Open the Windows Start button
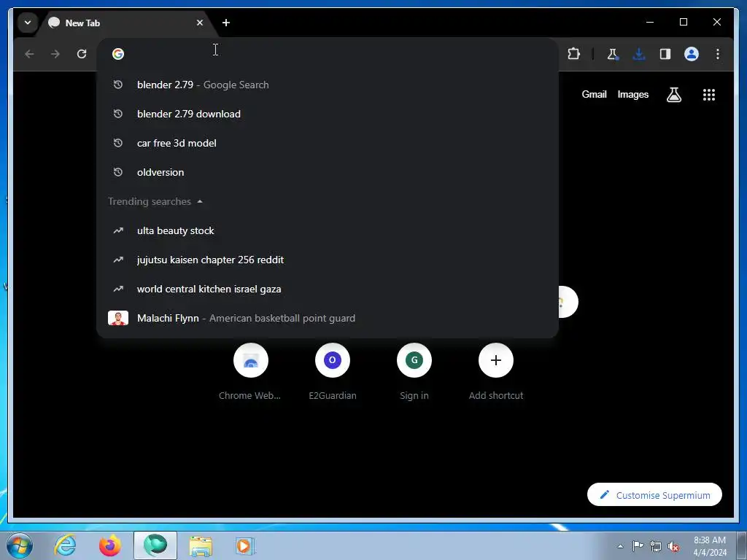The width and height of the screenshot is (747, 560). 20,545
